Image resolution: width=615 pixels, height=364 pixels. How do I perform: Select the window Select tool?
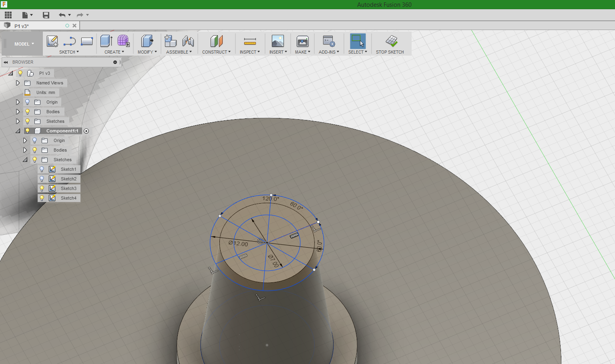[x=358, y=41]
